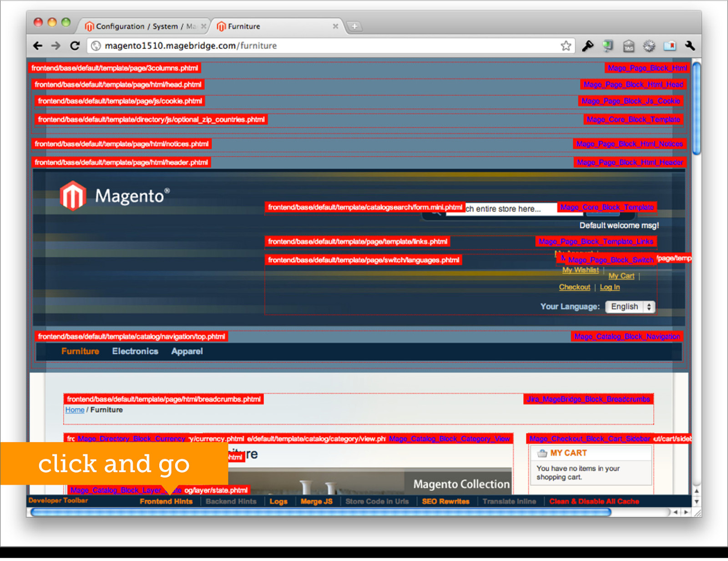Close the Configuration / System tab
This screenshot has height=561, width=728.
(203, 26)
